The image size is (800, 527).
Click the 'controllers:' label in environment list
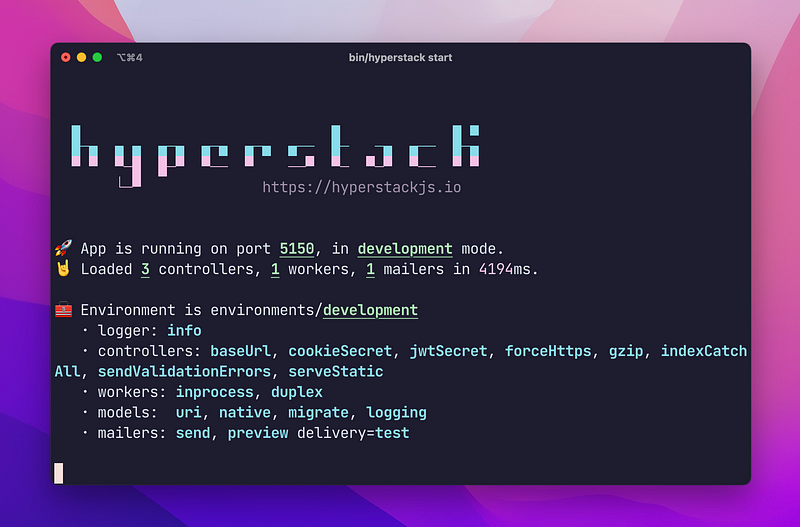tap(149, 351)
